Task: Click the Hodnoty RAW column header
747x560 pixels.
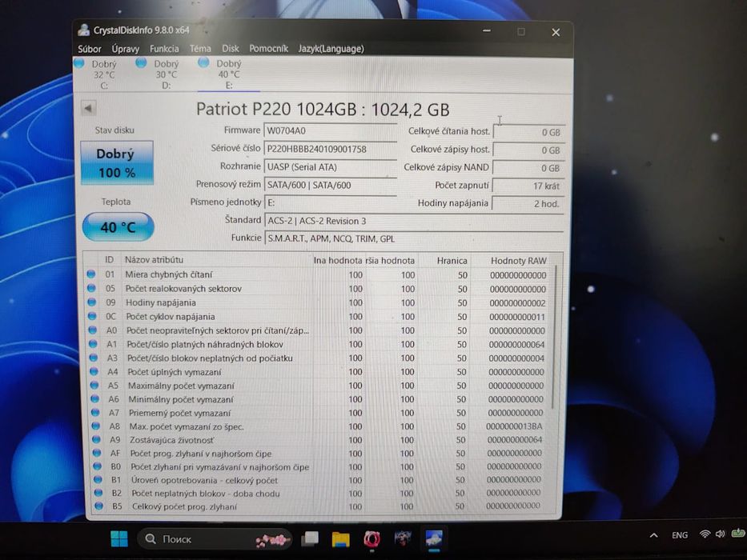Action: pos(519,261)
